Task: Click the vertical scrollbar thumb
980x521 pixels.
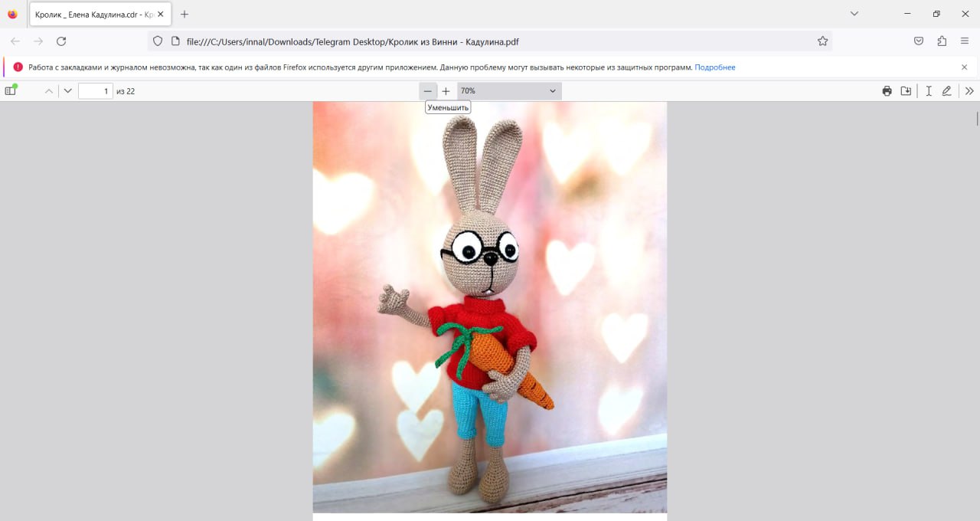Action: (x=977, y=118)
